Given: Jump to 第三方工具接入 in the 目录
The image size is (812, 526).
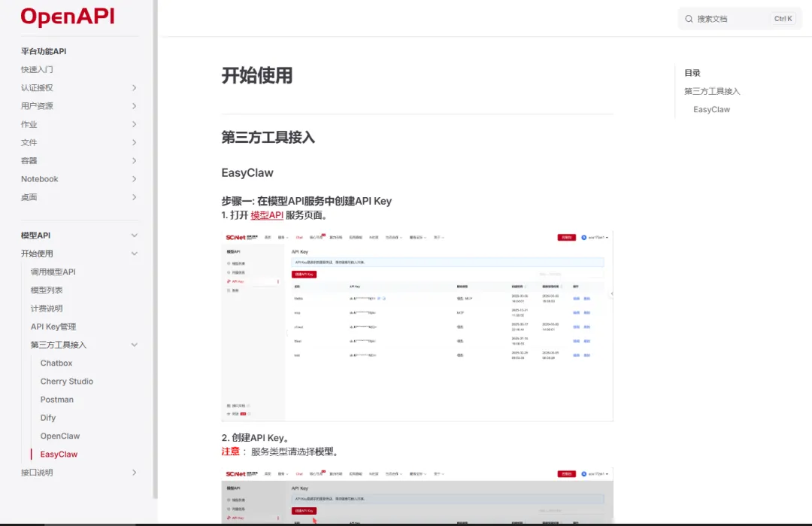Looking at the screenshot, I should tap(712, 91).
